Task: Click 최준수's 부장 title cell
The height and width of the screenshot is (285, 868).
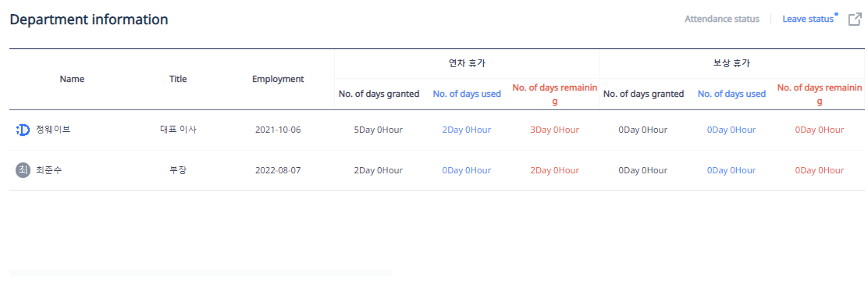Action: 178,170
